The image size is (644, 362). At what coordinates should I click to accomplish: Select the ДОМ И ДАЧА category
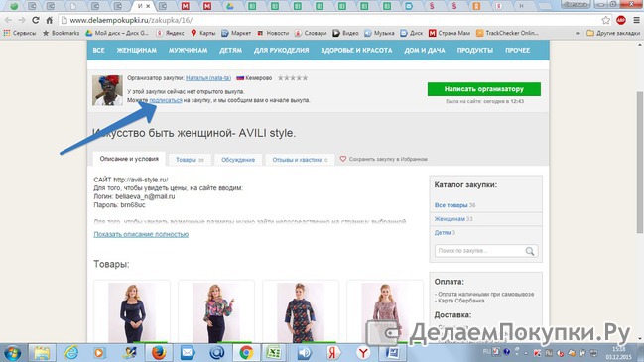425,50
